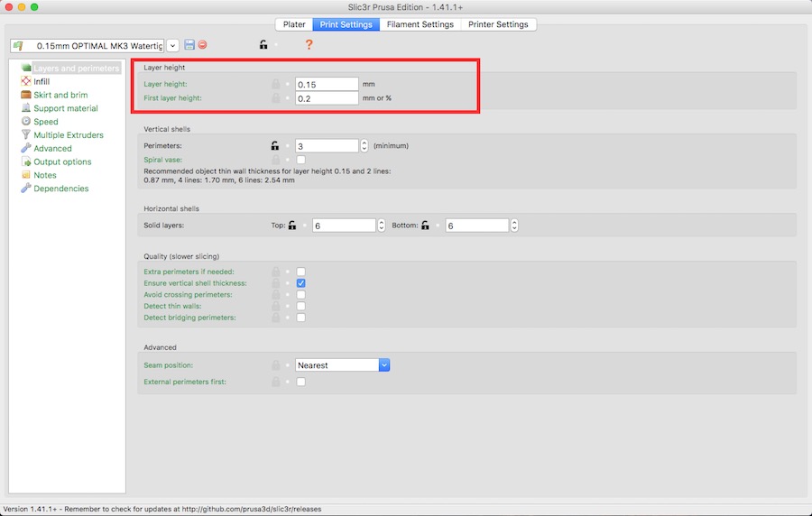Click the lock icon for Detect bridging perimeters

[x=275, y=318]
